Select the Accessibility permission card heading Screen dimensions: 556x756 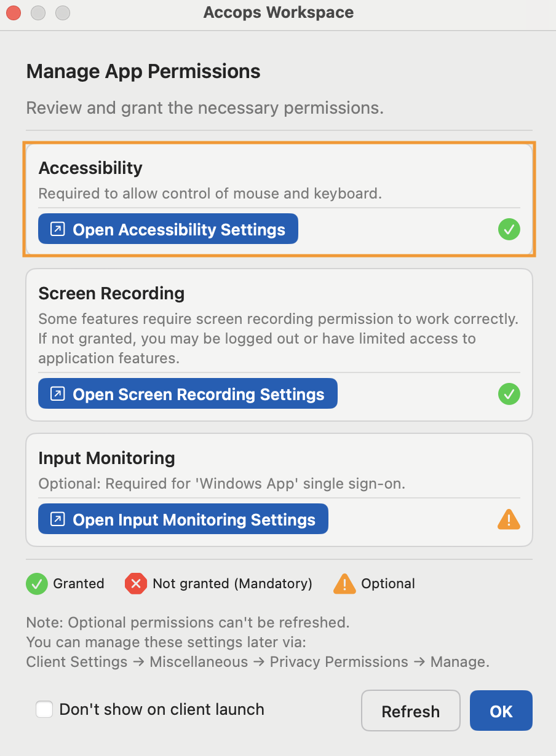click(90, 168)
